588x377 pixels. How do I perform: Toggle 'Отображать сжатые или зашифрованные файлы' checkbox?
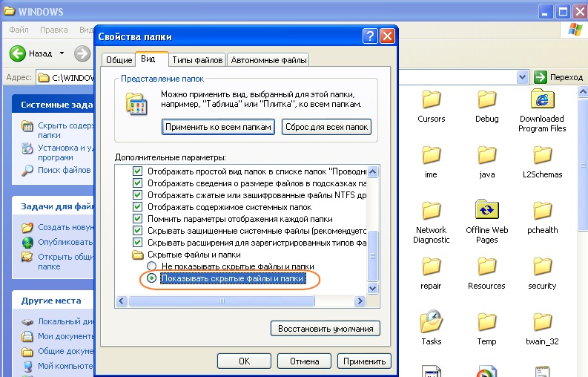point(138,195)
